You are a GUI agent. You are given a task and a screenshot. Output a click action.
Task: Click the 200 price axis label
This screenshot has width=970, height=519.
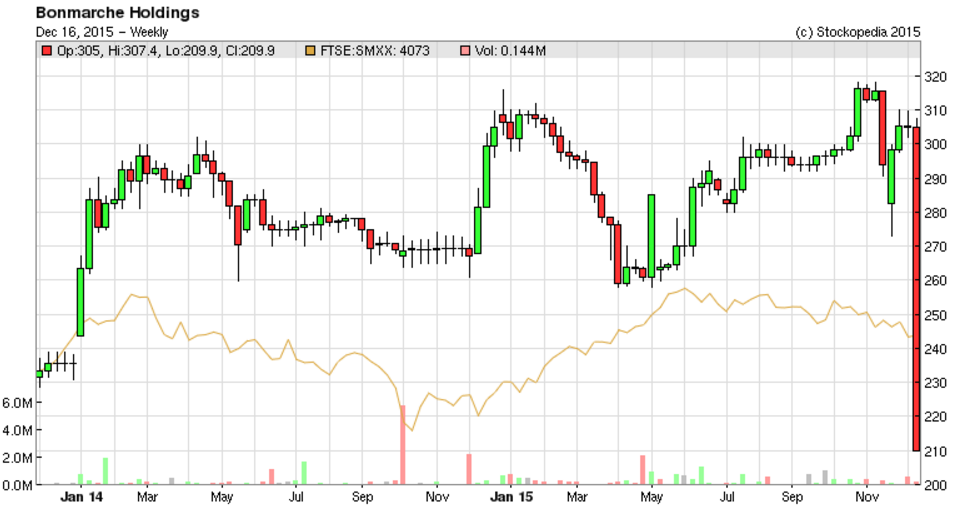pos(935,485)
